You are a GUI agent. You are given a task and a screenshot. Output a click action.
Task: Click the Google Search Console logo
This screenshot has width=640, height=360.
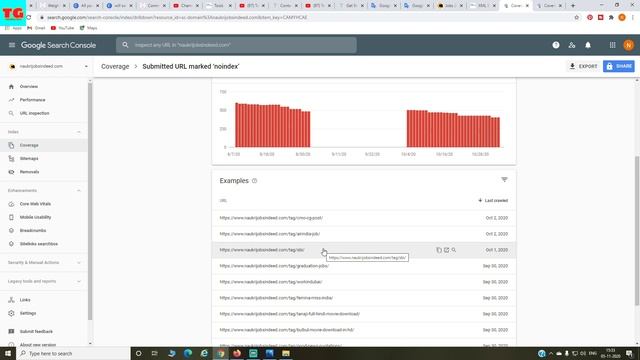tap(58, 45)
